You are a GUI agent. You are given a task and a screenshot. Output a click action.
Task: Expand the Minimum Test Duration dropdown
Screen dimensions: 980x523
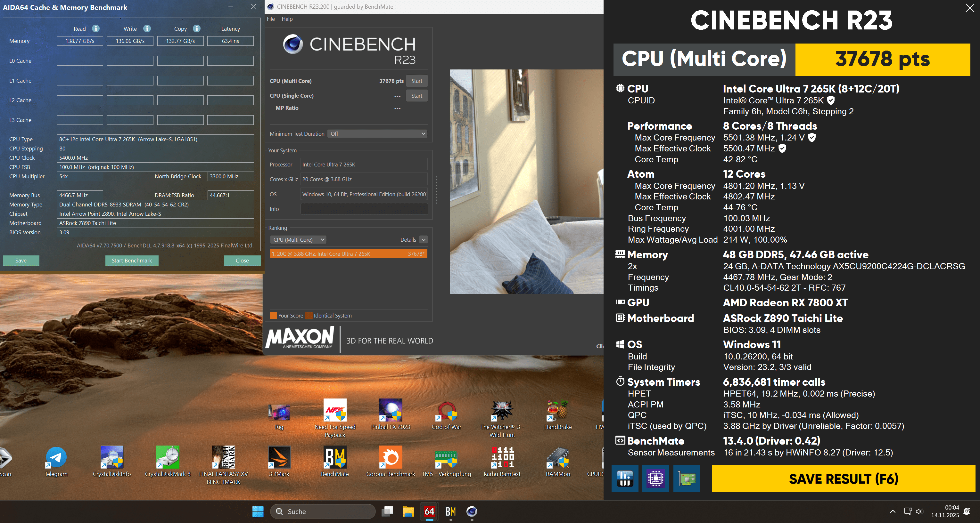tap(377, 134)
